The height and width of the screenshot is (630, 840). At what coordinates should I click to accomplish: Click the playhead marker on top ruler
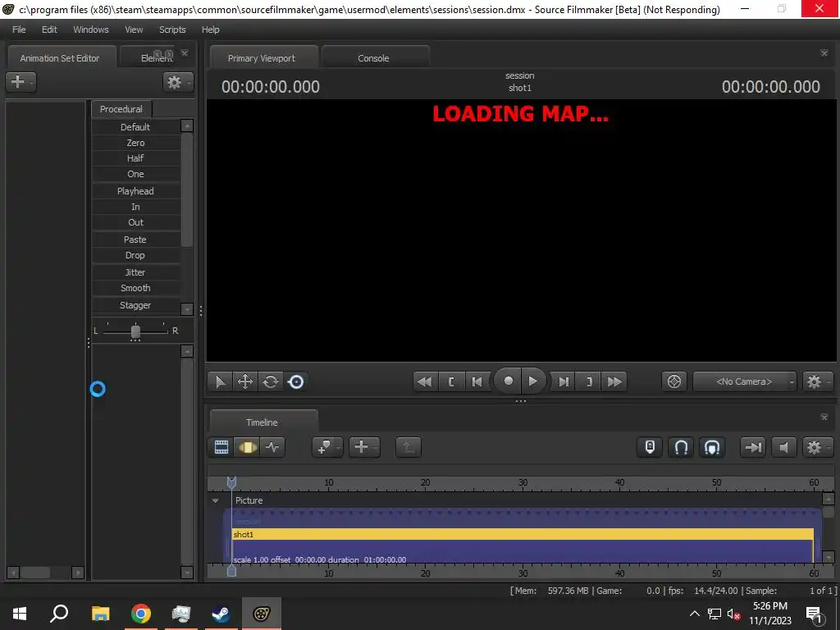[x=231, y=482]
